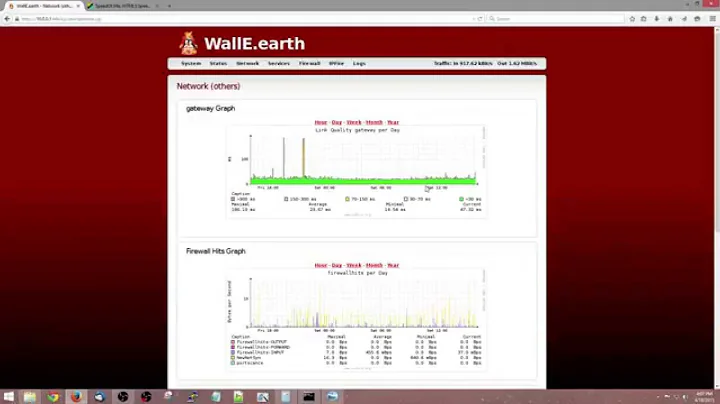This screenshot has width=720, height=404.
Task: Switch to the WallE.earth Network tab
Action: 44,6
